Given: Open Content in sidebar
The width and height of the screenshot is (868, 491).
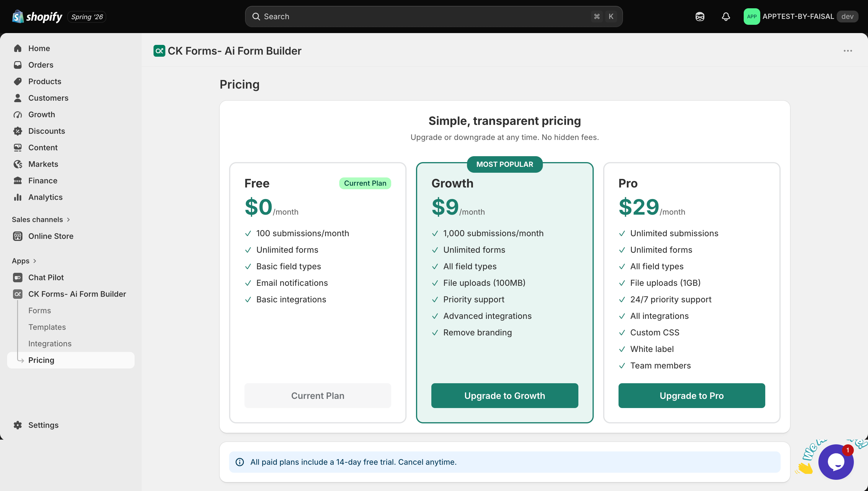Looking at the screenshot, I should 71,147.
